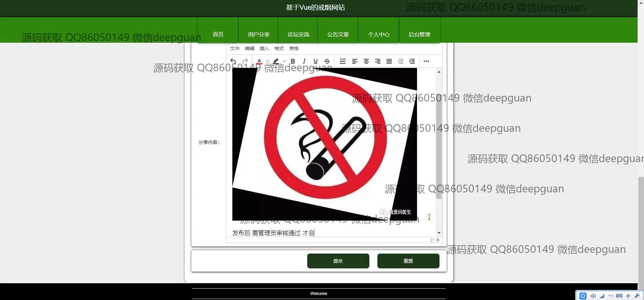Open the 格式 editor menu
The height and width of the screenshot is (300, 644).
coord(279,48)
